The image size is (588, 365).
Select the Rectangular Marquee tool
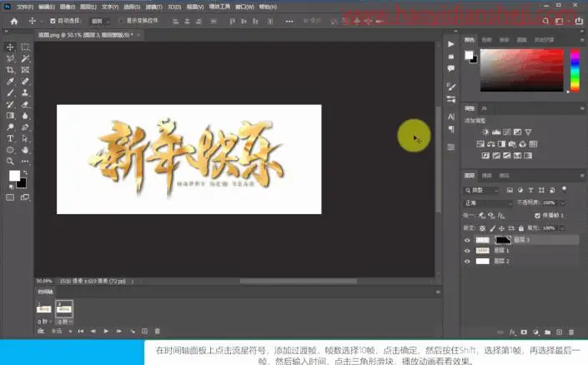click(x=25, y=47)
